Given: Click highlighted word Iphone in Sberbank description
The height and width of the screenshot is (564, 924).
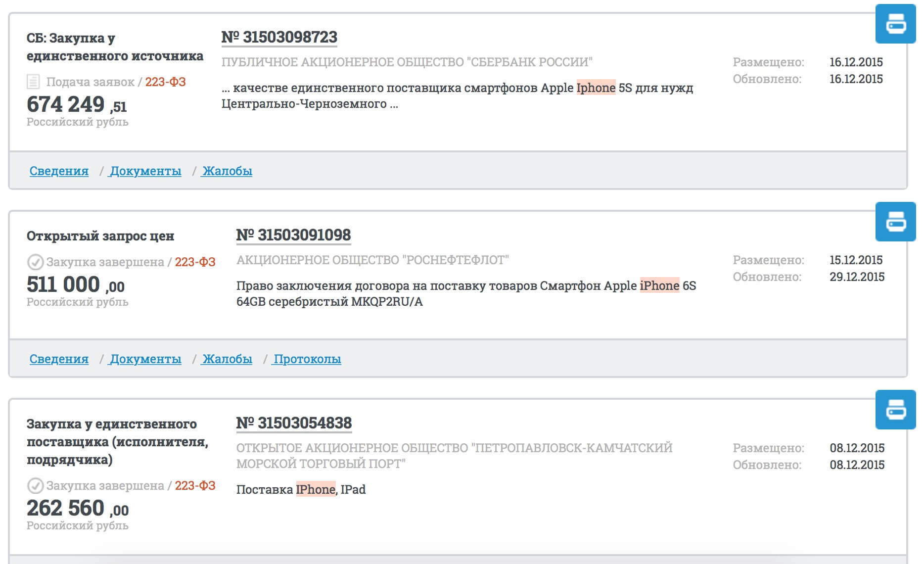Looking at the screenshot, I should (x=596, y=88).
